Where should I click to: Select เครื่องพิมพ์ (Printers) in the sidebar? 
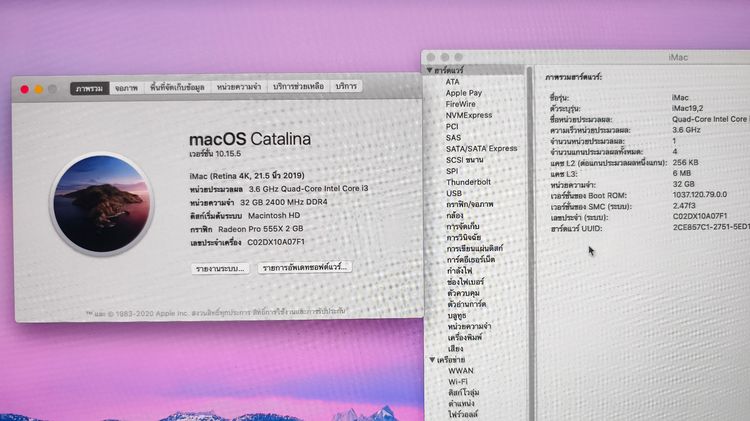pos(465,337)
